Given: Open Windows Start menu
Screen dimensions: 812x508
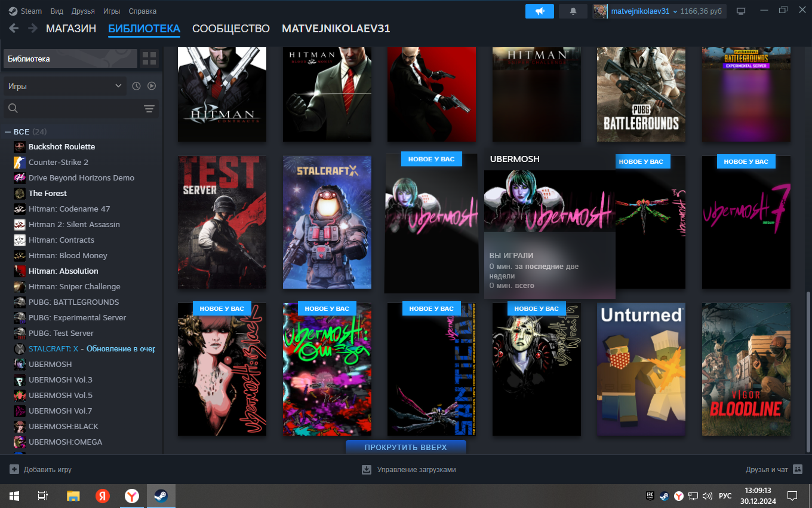Looking at the screenshot, I should point(14,496).
